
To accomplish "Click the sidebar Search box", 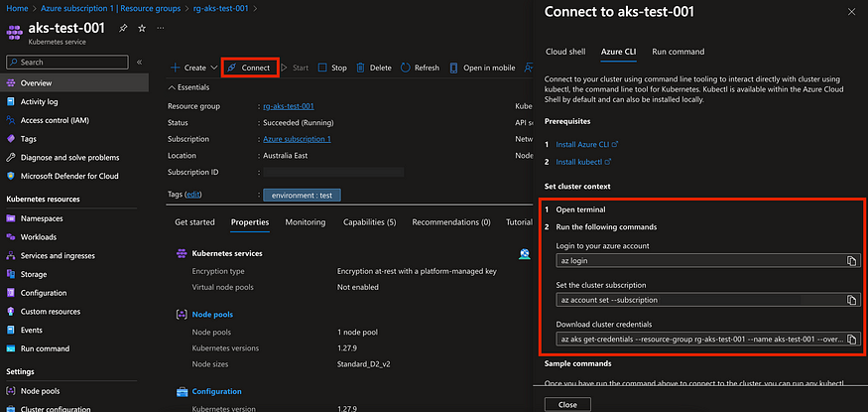I will (67, 62).
